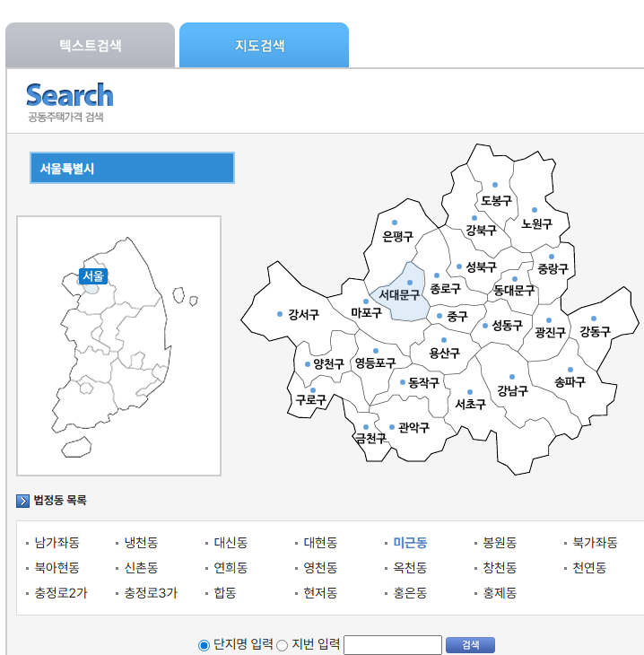This screenshot has height=655, width=644.
Task: Select 북가좌동 link
Action: pyautogui.click(x=595, y=543)
